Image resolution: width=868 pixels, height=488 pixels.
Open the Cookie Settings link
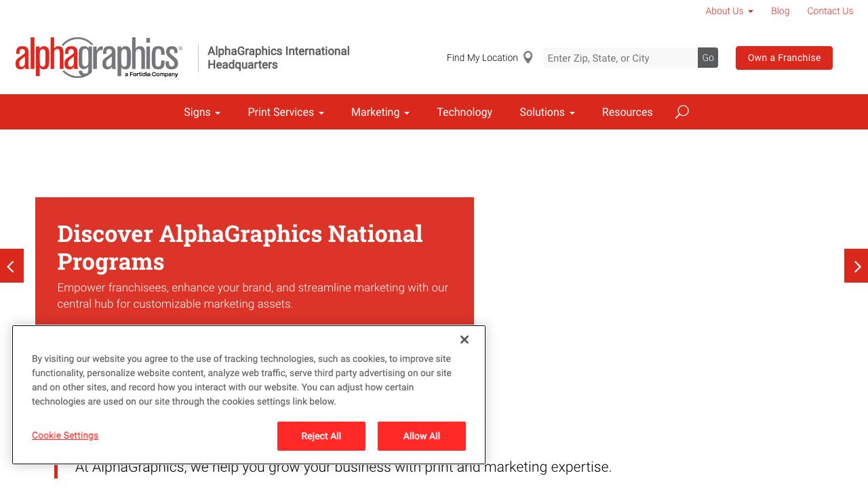pos(65,435)
